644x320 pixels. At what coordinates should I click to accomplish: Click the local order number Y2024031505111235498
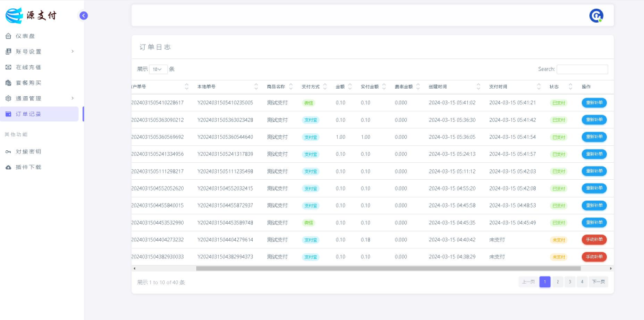click(225, 171)
